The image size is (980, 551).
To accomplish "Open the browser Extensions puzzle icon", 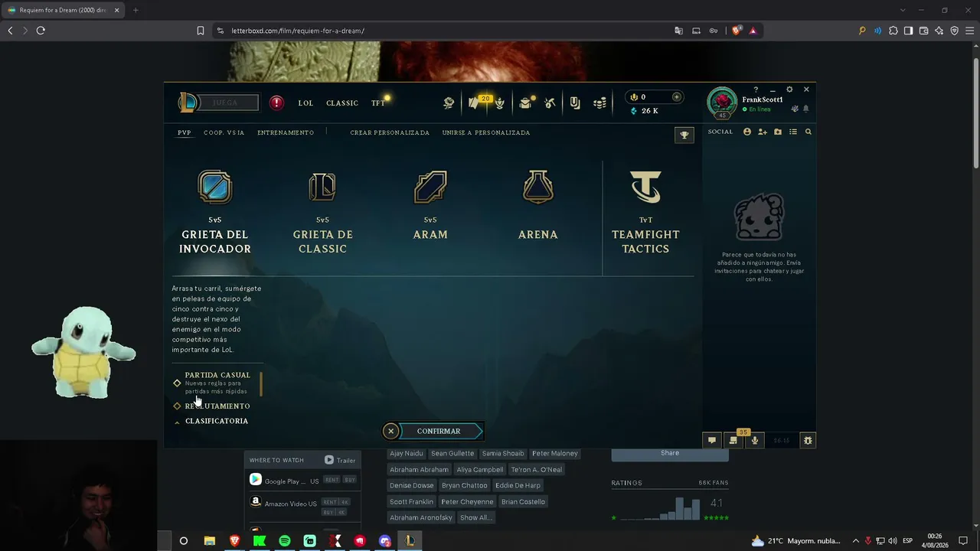I will point(893,31).
